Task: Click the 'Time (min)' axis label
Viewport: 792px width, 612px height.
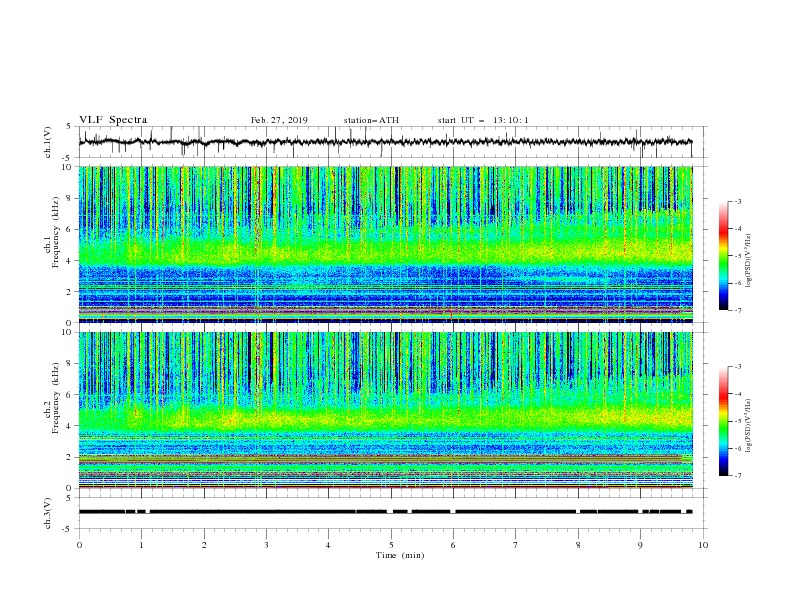Action: (x=400, y=555)
